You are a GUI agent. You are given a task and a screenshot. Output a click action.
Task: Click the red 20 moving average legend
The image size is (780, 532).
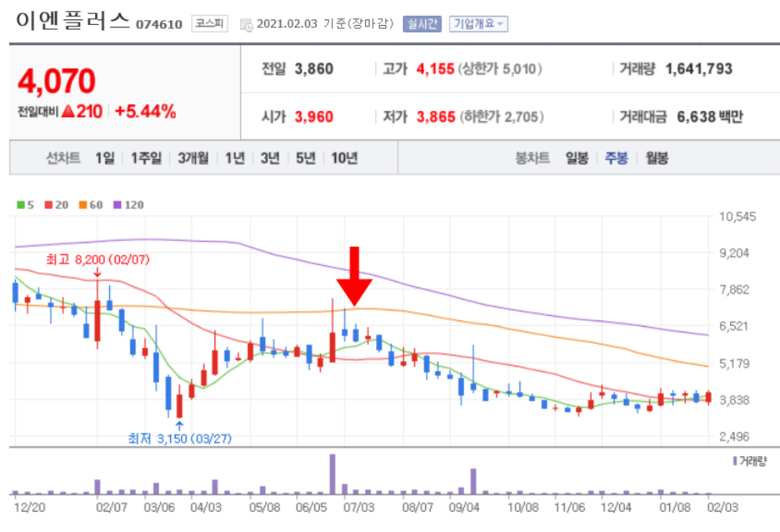click(x=56, y=204)
